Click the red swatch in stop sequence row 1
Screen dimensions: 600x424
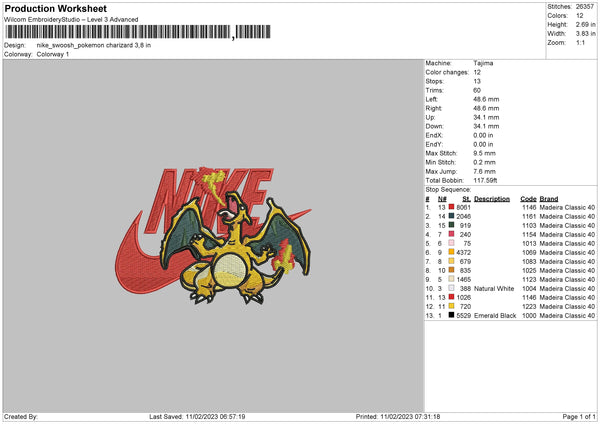[451, 207]
